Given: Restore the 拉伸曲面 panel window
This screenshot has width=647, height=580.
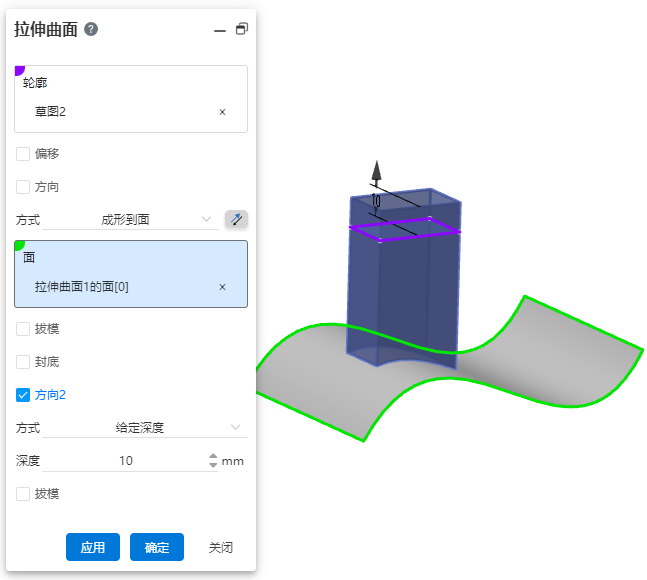Looking at the screenshot, I should (x=242, y=29).
